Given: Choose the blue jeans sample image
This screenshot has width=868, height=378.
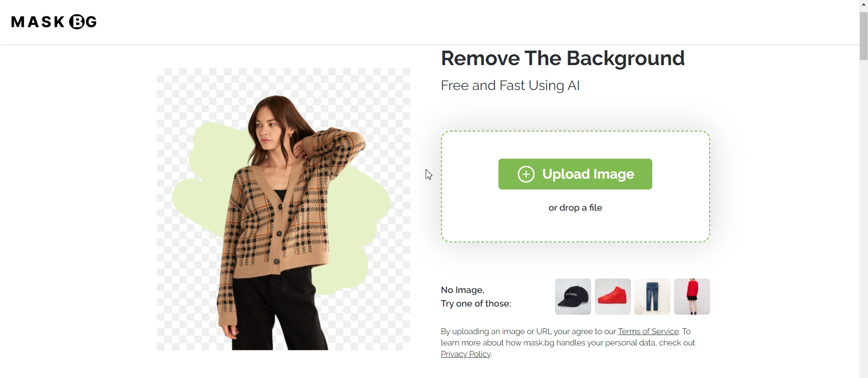Looking at the screenshot, I should tap(652, 297).
